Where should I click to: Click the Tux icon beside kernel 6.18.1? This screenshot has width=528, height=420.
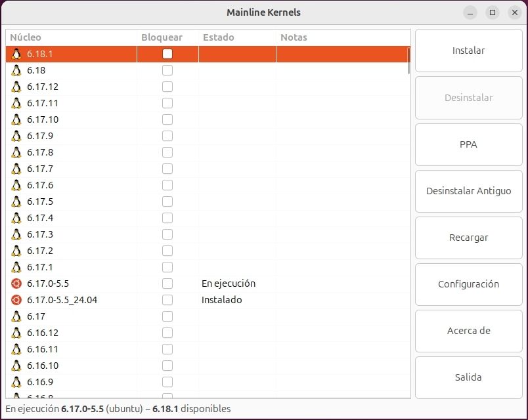pos(16,54)
